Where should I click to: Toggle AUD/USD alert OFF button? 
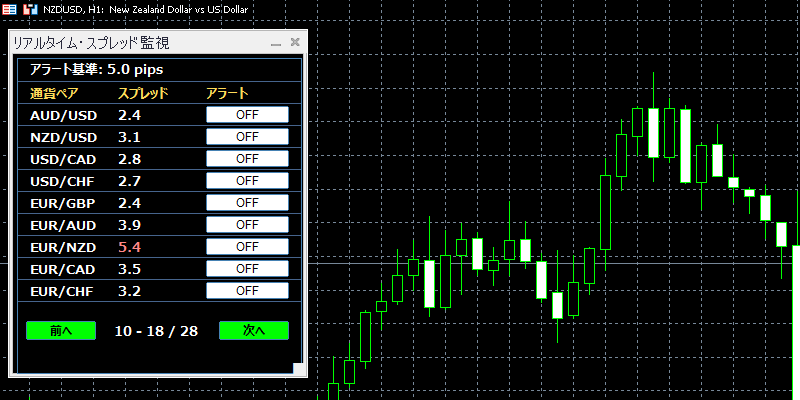pyautogui.click(x=247, y=115)
